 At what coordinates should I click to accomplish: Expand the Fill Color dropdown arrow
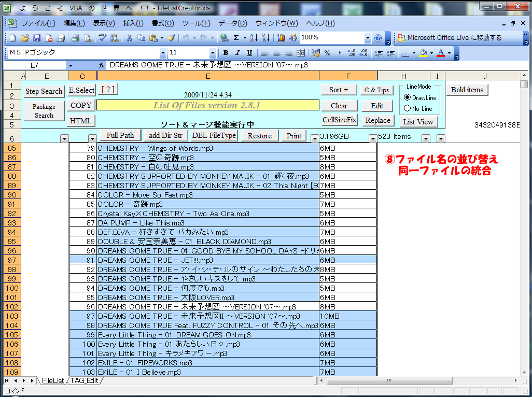(x=431, y=53)
